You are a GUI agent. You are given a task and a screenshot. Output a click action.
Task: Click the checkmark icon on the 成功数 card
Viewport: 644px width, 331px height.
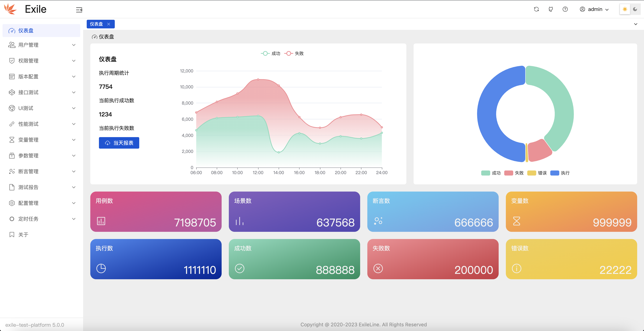239,268
